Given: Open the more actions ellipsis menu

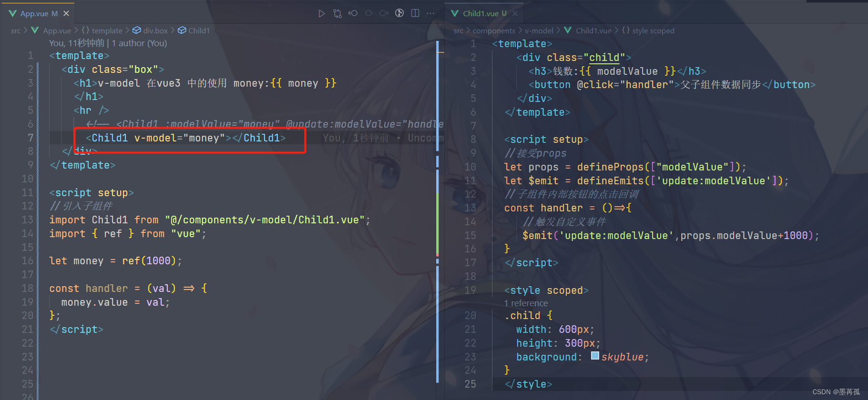Looking at the screenshot, I should click(x=430, y=13).
